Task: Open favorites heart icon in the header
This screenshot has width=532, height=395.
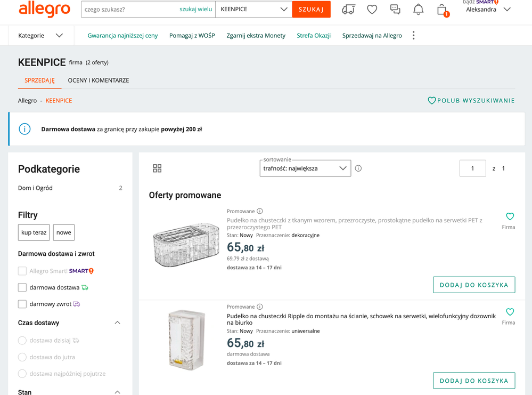Action: (372, 10)
